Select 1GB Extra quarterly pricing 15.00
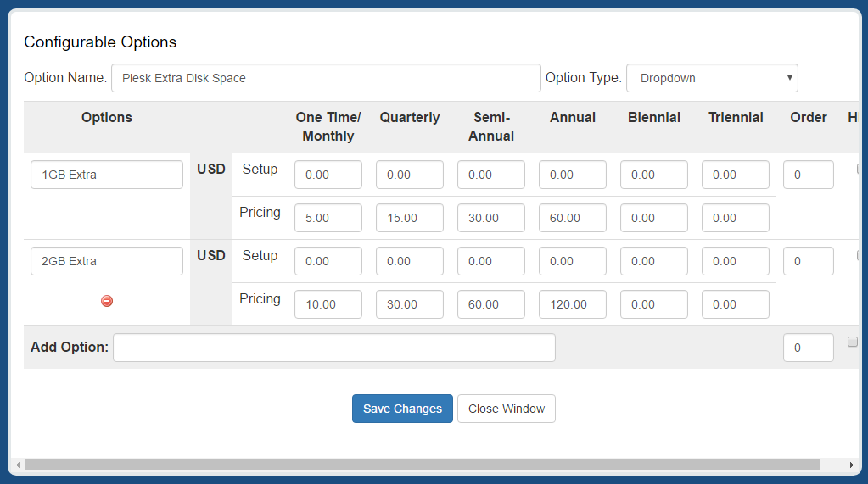Image resolution: width=868 pixels, height=484 pixels. [410, 218]
